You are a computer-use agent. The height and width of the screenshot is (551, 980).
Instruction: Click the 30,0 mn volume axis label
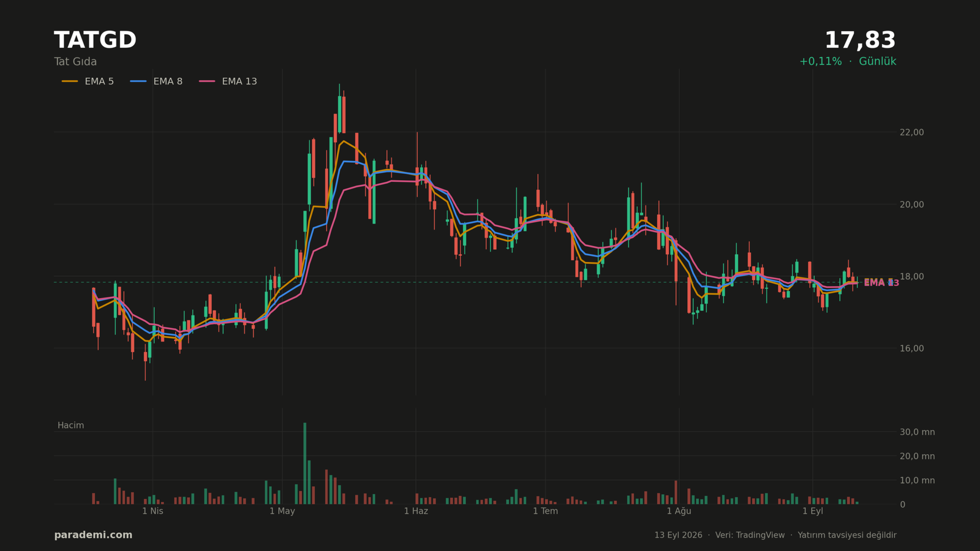[917, 432]
